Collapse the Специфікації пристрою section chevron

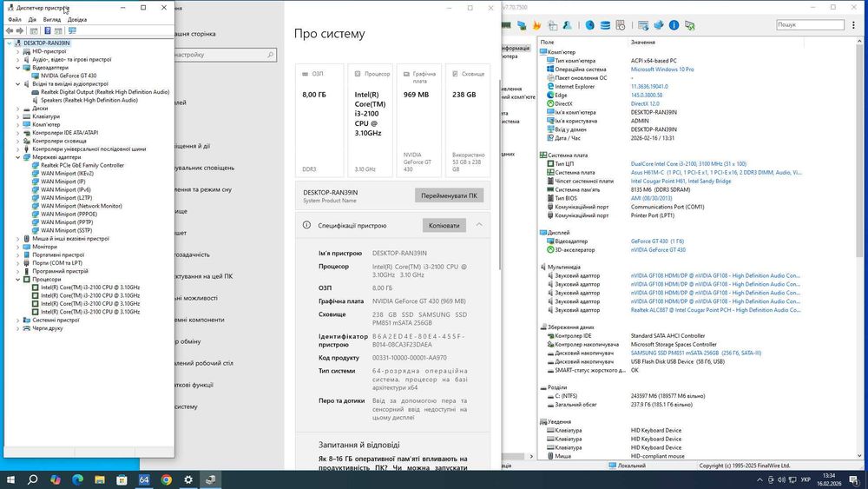479,225
